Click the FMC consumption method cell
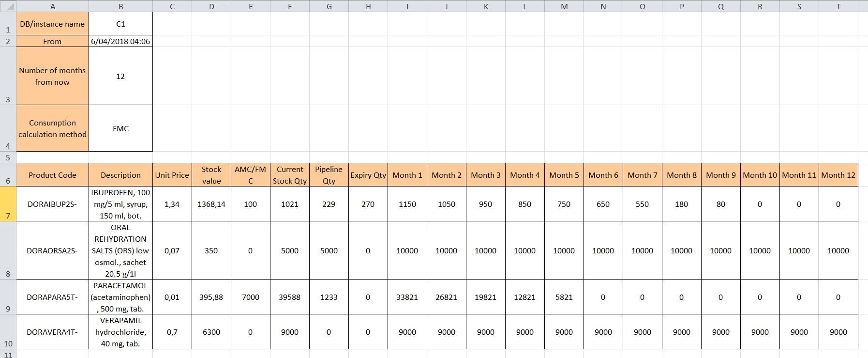The width and height of the screenshot is (868, 358). (120, 128)
